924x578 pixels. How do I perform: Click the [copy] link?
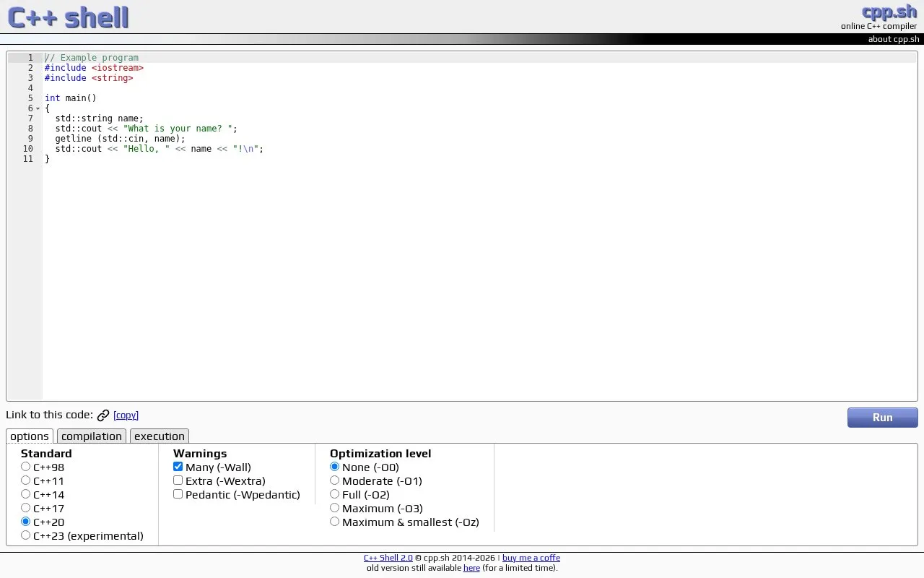[x=126, y=415]
